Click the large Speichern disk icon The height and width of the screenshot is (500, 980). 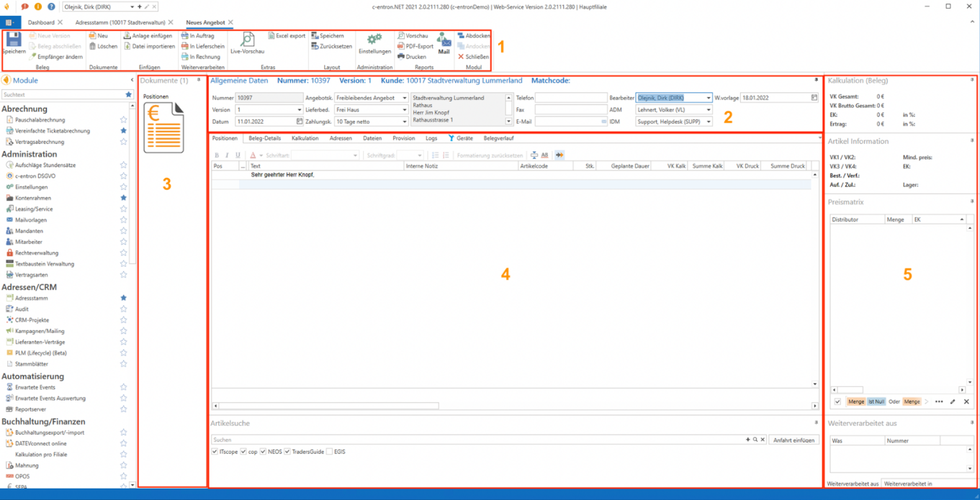(14, 40)
